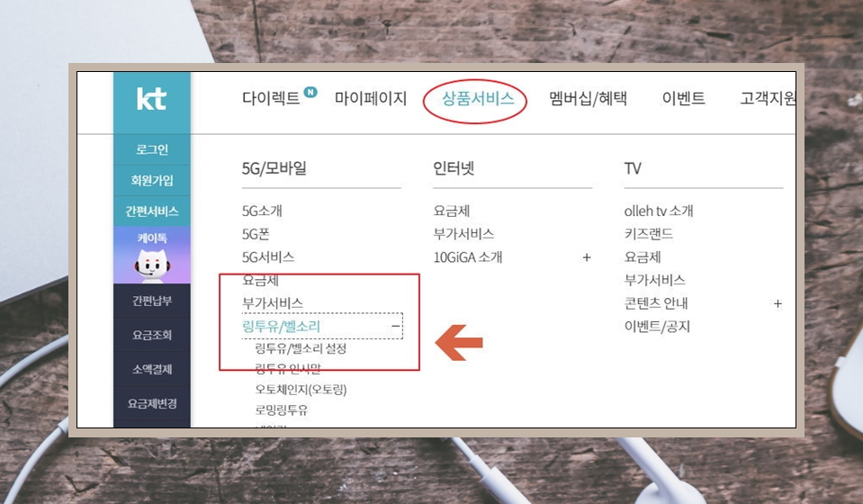Screen dimensions: 863x504
Task: Collapse the 링투유/벨소리 minus toggle
Action: point(395,327)
